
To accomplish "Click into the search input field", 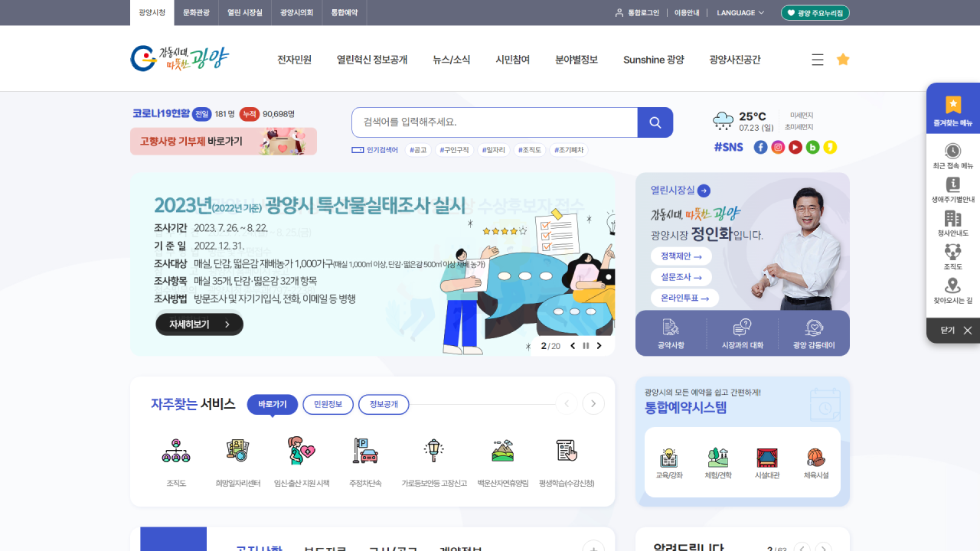I will click(494, 122).
